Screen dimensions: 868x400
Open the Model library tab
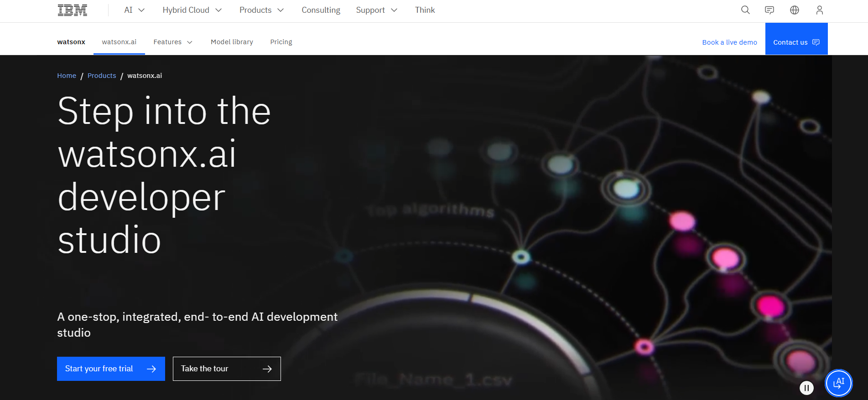tap(232, 42)
